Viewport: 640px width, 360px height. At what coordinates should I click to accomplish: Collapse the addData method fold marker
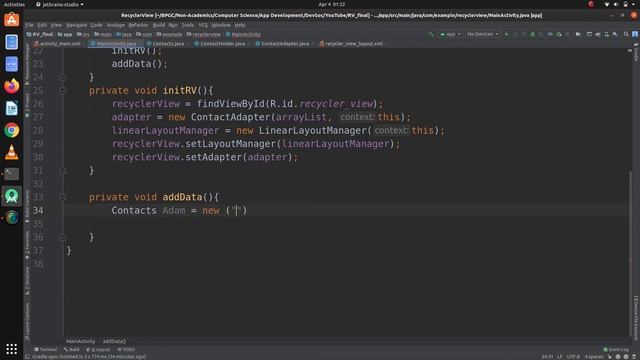(63, 197)
